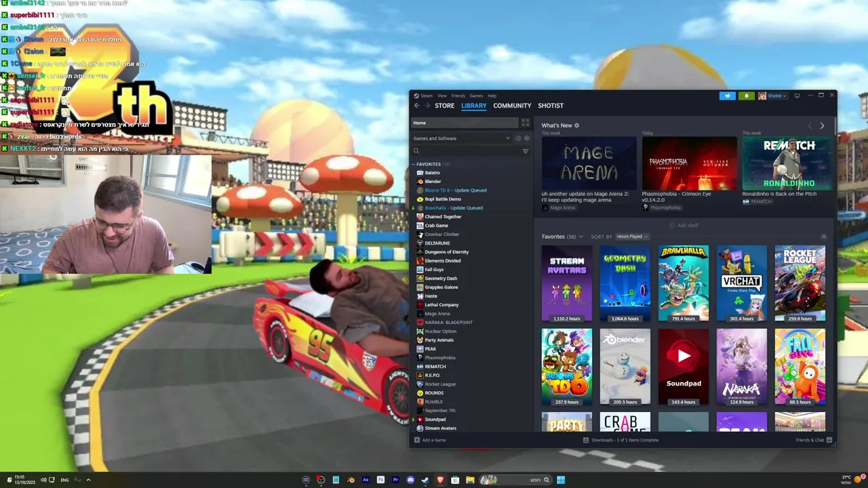
Task: Switch to the LIBRARY tab
Action: coord(474,106)
